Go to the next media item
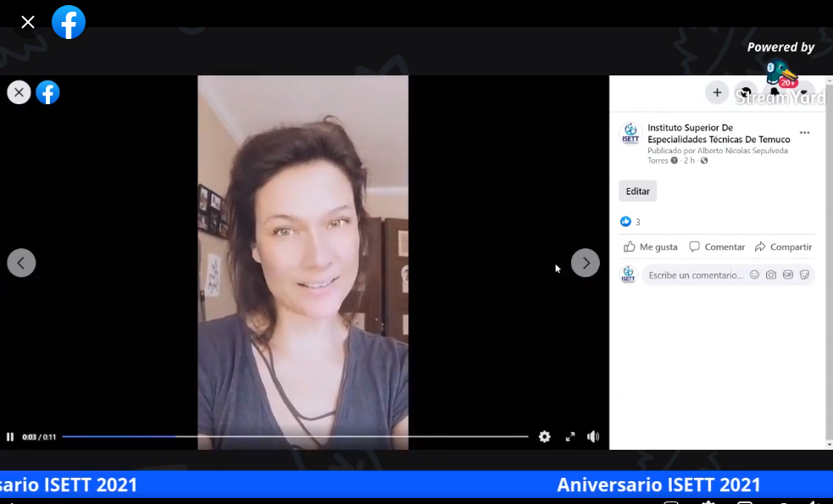The width and height of the screenshot is (833, 504). 585,263
